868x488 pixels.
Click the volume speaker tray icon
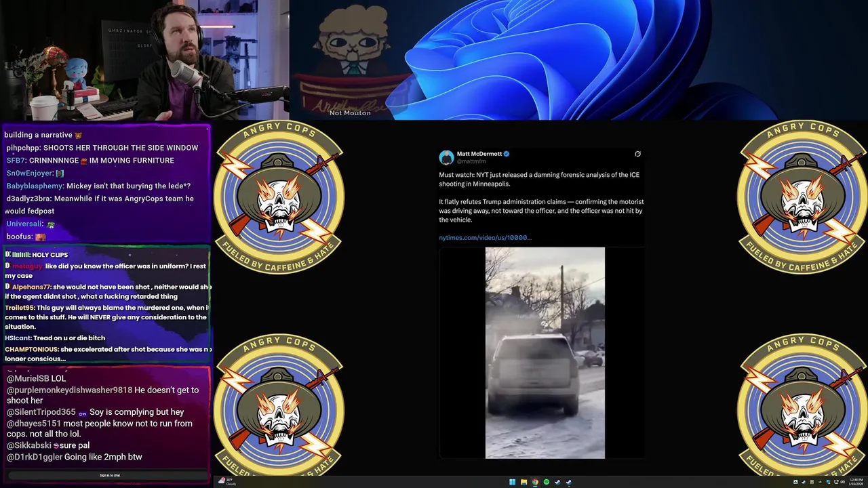tap(842, 482)
